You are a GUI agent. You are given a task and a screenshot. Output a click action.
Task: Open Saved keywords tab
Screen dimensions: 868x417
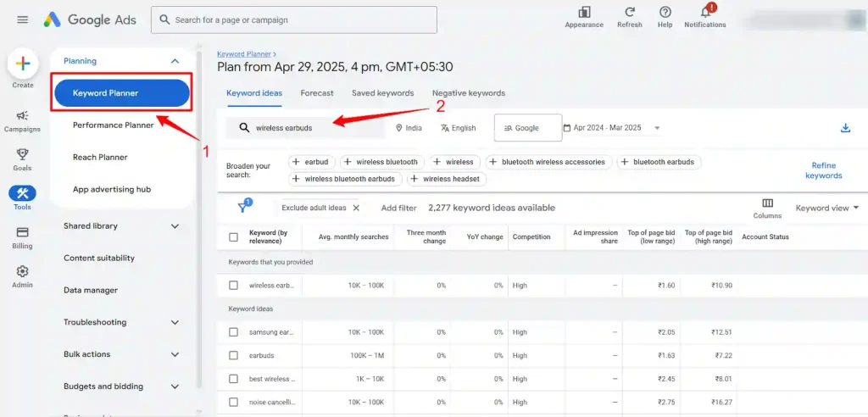point(382,93)
